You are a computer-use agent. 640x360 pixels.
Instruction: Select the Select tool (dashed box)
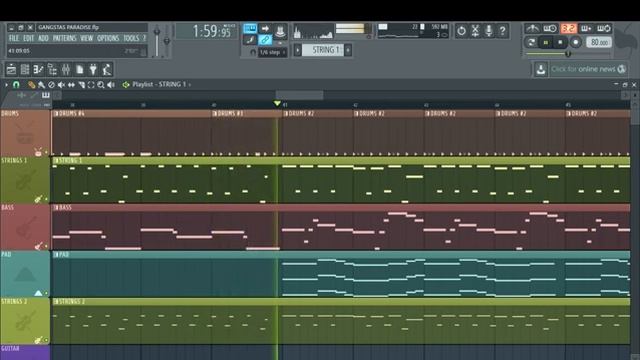tap(91, 84)
